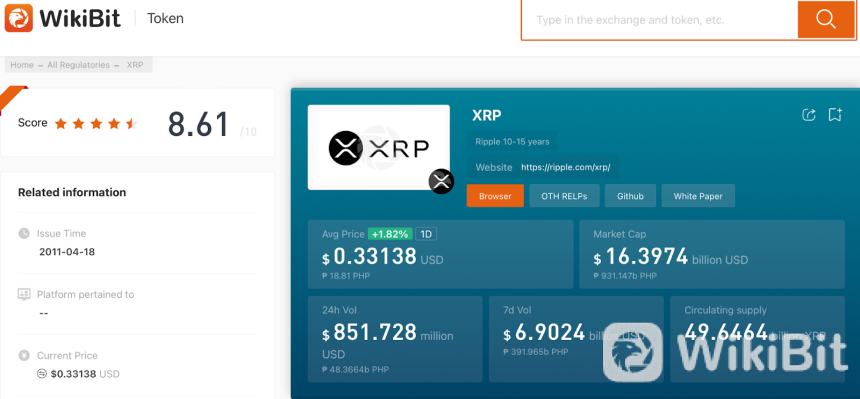860x399 pixels.
Task: Click the currency swap icon near $0.33138
Action: pos(42,374)
